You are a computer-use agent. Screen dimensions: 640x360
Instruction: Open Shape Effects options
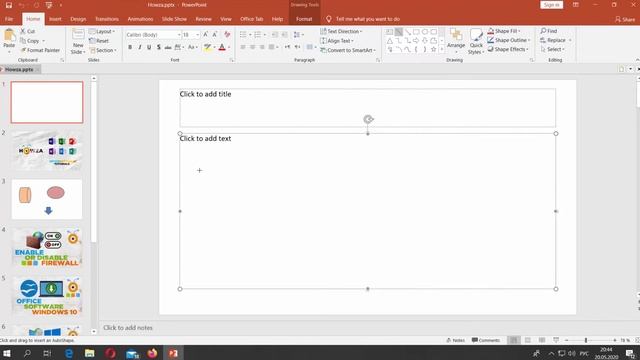coord(508,49)
